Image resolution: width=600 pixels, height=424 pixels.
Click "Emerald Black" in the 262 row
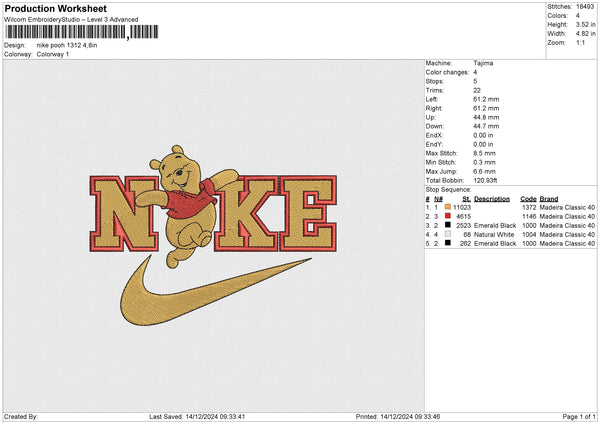click(495, 243)
